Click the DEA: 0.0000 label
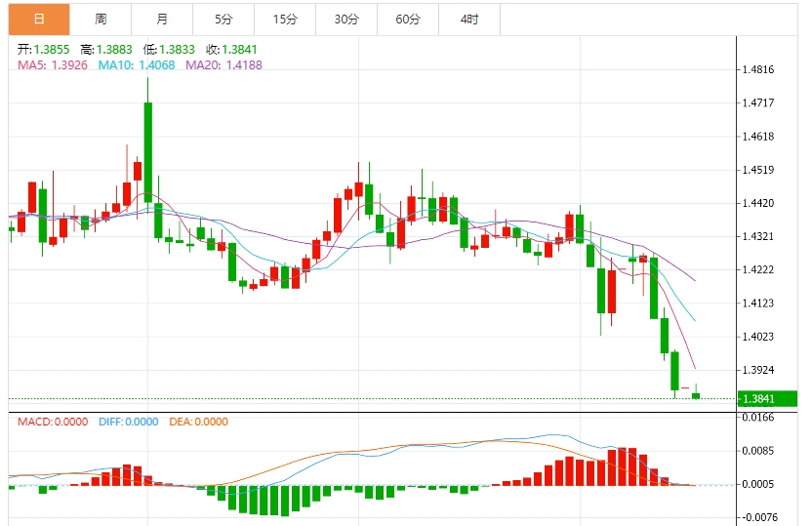The image size is (812, 526). [199, 422]
